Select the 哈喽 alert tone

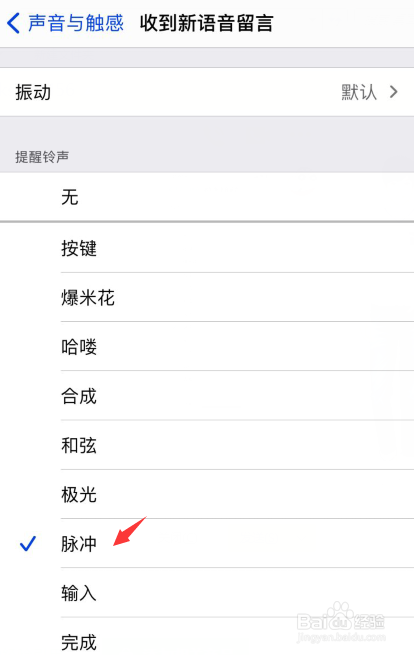tap(207, 346)
